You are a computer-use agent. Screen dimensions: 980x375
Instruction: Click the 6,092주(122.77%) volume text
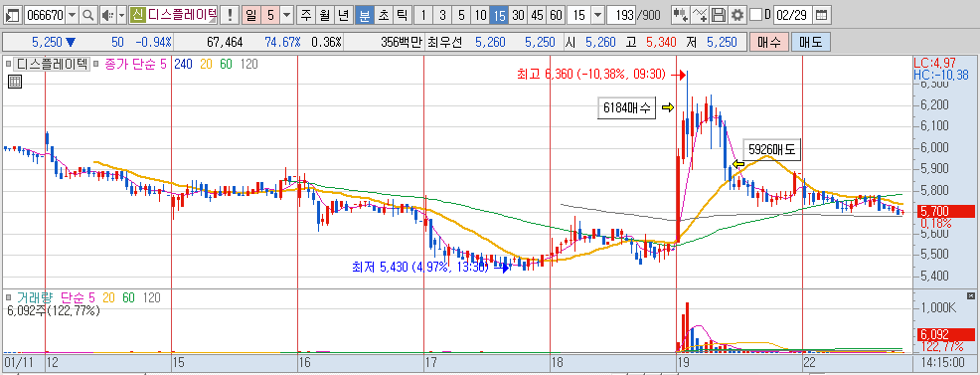(x=53, y=310)
